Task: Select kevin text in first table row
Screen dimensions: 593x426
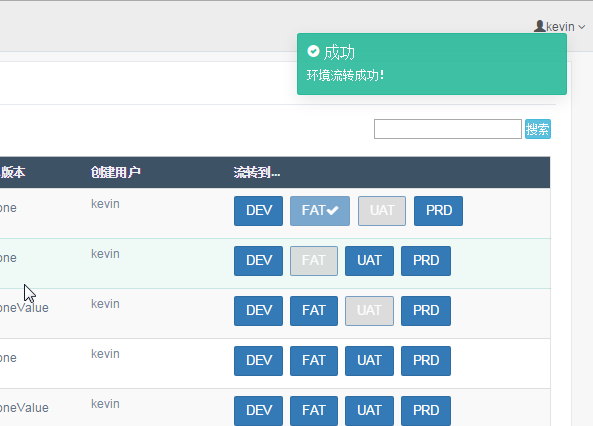Action: click(105, 204)
